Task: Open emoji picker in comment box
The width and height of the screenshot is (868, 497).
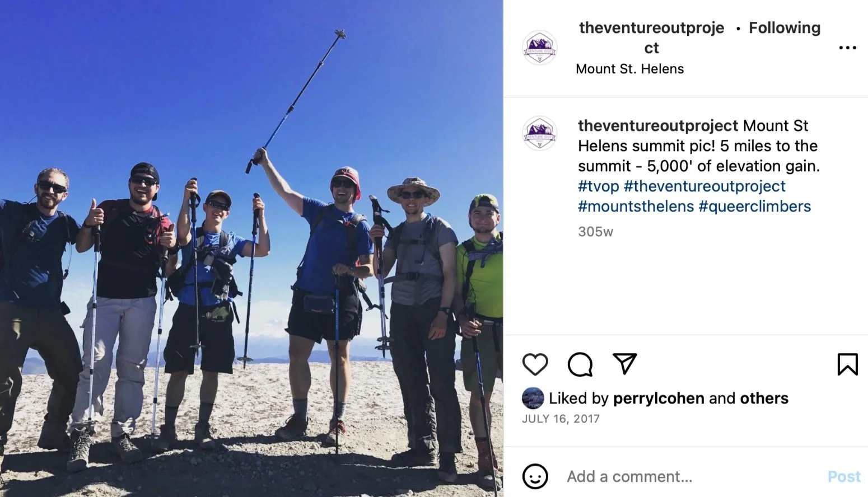Action: pyautogui.click(x=535, y=476)
